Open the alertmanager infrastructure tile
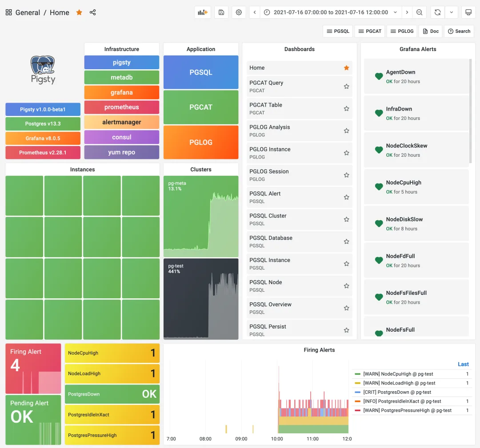Screen dimensions: 480x448 click(121, 122)
